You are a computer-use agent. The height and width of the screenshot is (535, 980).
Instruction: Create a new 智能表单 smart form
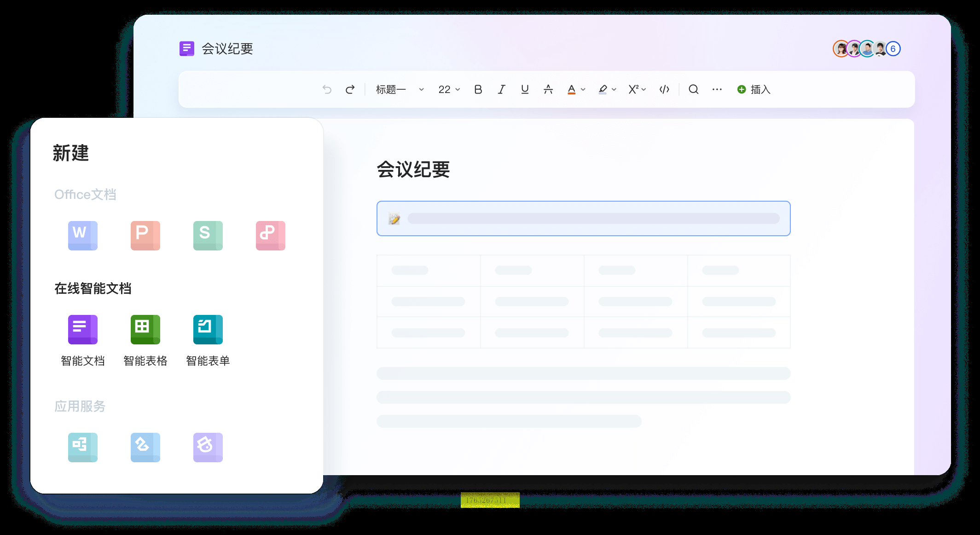(x=208, y=330)
